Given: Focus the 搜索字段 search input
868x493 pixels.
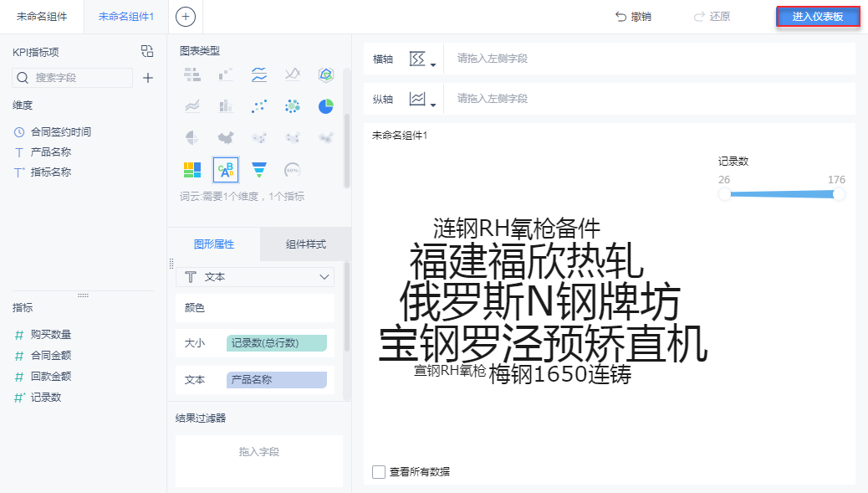Looking at the screenshot, I should coord(73,78).
